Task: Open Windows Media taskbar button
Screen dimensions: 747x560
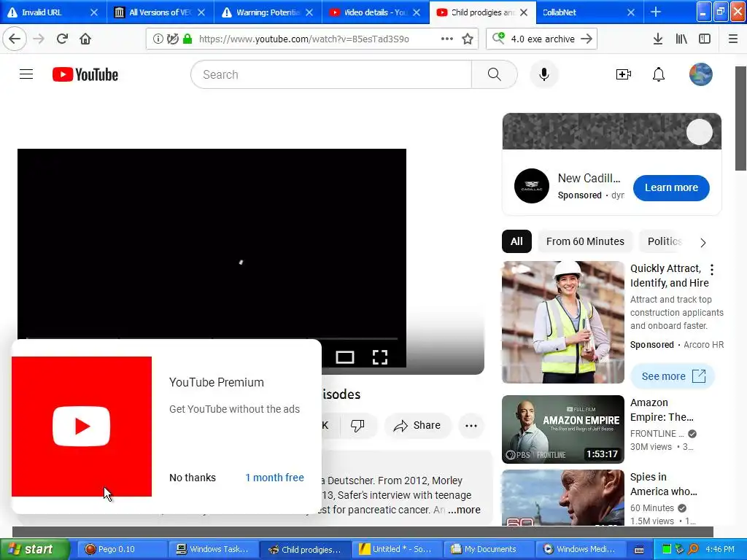Action: [x=581, y=549]
